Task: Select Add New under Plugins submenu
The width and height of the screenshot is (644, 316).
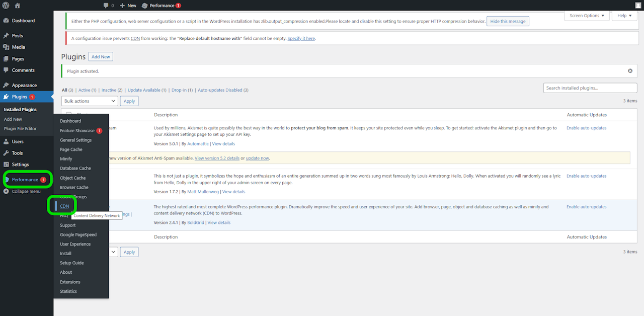Action: tap(13, 119)
